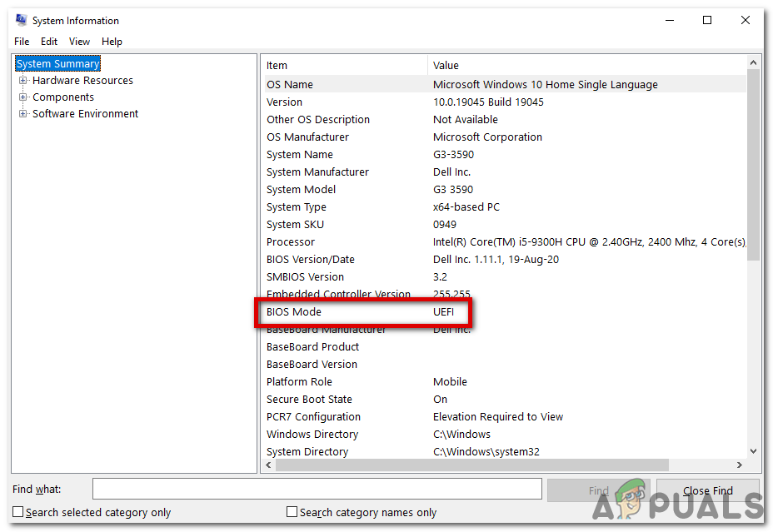Select Software Environment tree item
Image resolution: width=773 pixels, height=532 pixels.
[85, 114]
